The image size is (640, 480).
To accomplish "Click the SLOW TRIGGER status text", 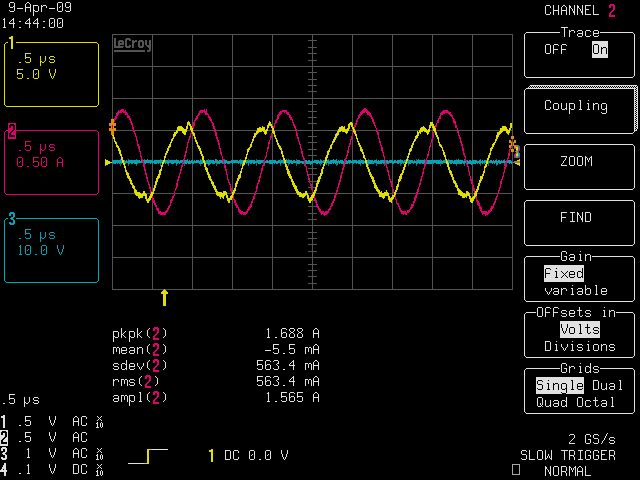I will (x=568, y=455).
